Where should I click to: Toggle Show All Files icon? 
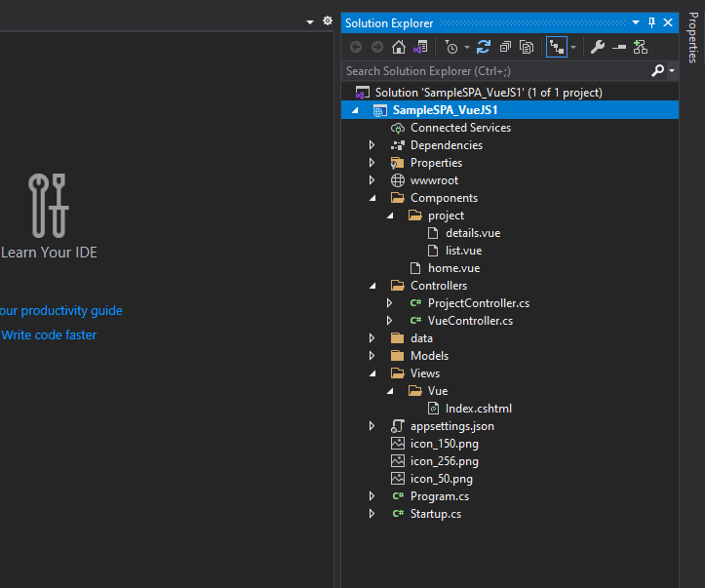coord(527,47)
